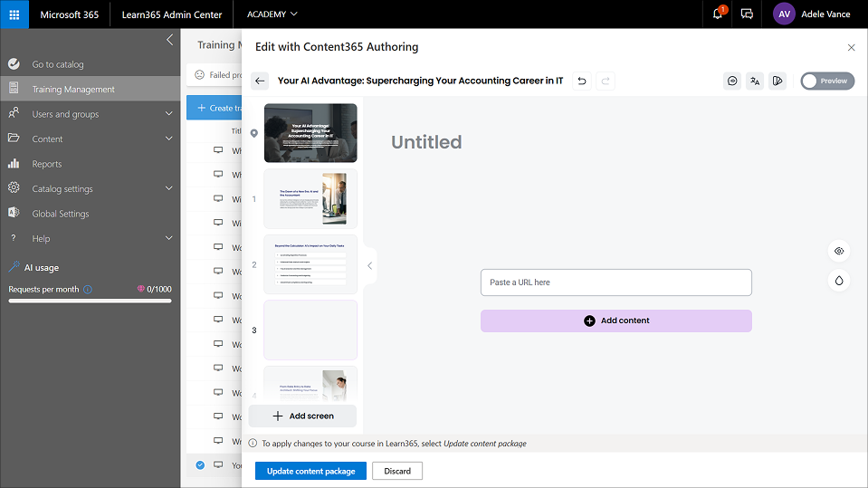Click the back arrow beside course title
The width and height of the screenshot is (868, 488).
pyautogui.click(x=260, y=81)
